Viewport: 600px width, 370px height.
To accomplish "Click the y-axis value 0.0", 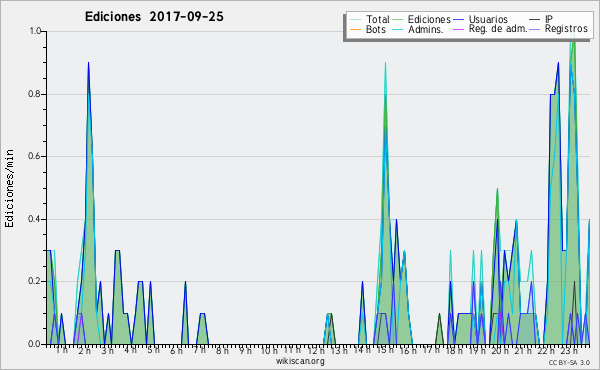I will (x=35, y=344).
